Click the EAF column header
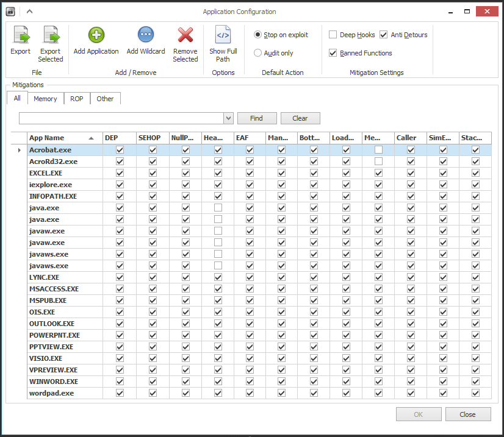The image size is (504, 437). pyautogui.click(x=250, y=138)
